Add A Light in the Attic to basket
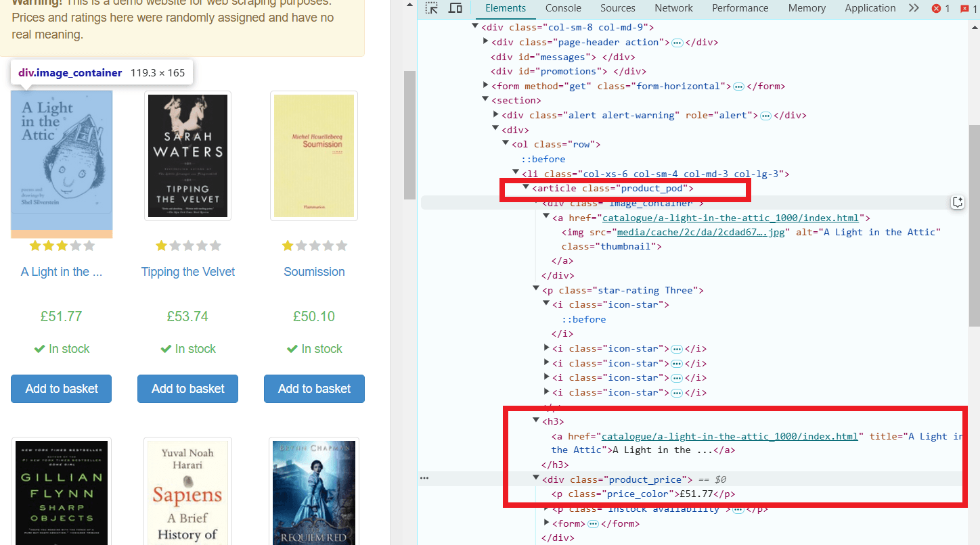The height and width of the screenshot is (545, 980). click(62, 389)
